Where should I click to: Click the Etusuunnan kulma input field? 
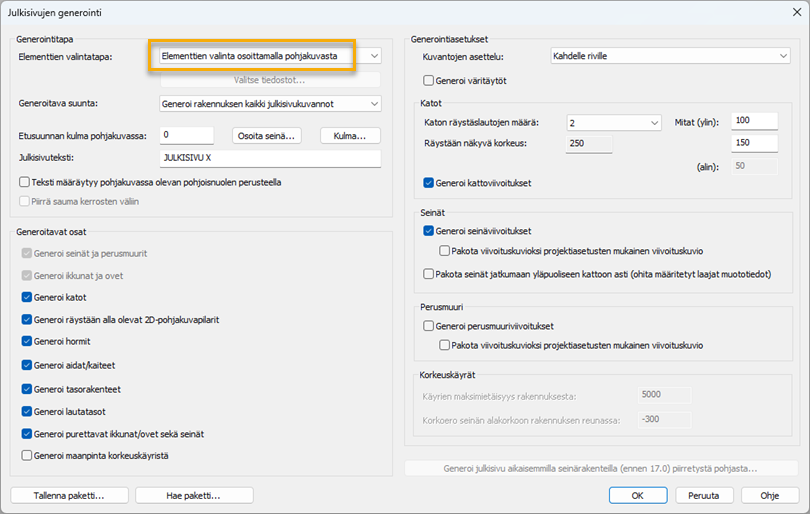pos(186,135)
